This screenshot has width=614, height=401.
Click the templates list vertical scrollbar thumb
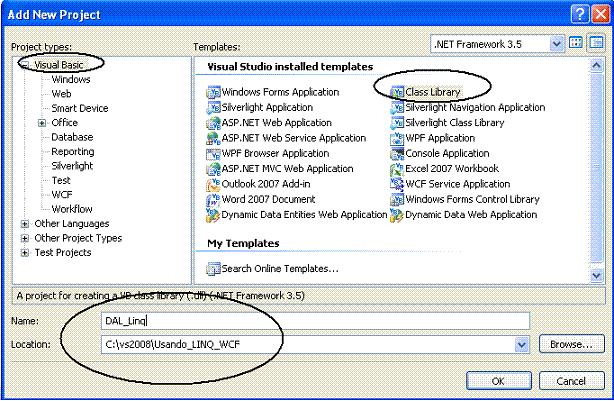coord(596,168)
